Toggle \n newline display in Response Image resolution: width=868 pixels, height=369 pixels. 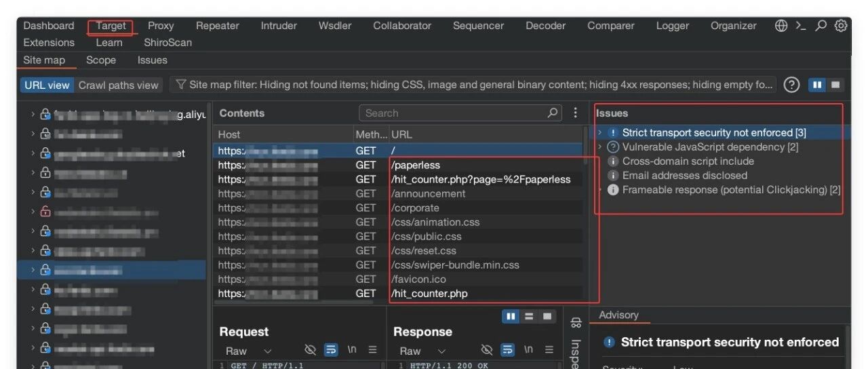click(528, 350)
